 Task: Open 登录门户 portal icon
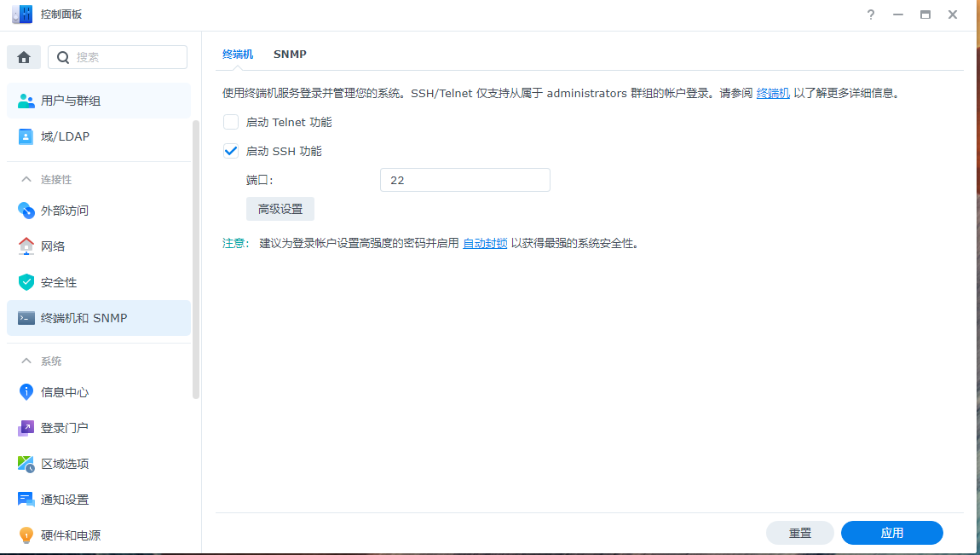click(26, 428)
